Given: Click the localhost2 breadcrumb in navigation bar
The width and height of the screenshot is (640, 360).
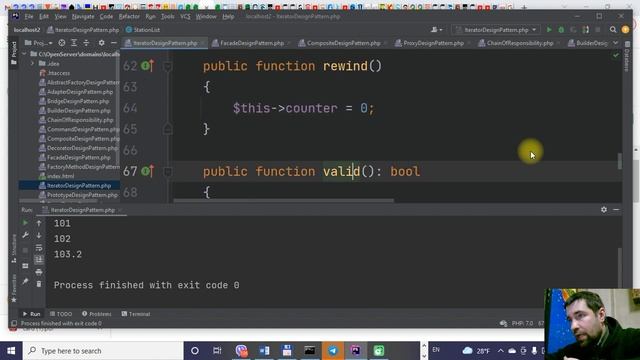Looking at the screenshot, I should point(27,30).
